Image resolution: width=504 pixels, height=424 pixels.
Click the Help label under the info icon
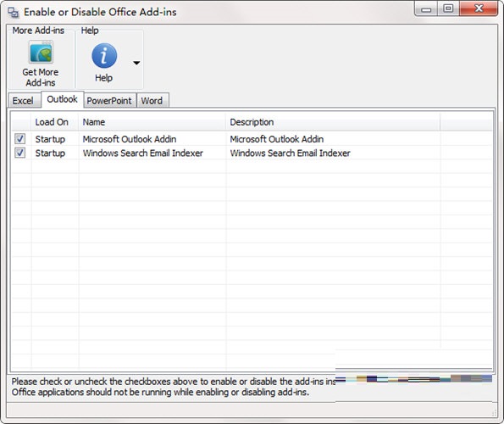[104, 78]
